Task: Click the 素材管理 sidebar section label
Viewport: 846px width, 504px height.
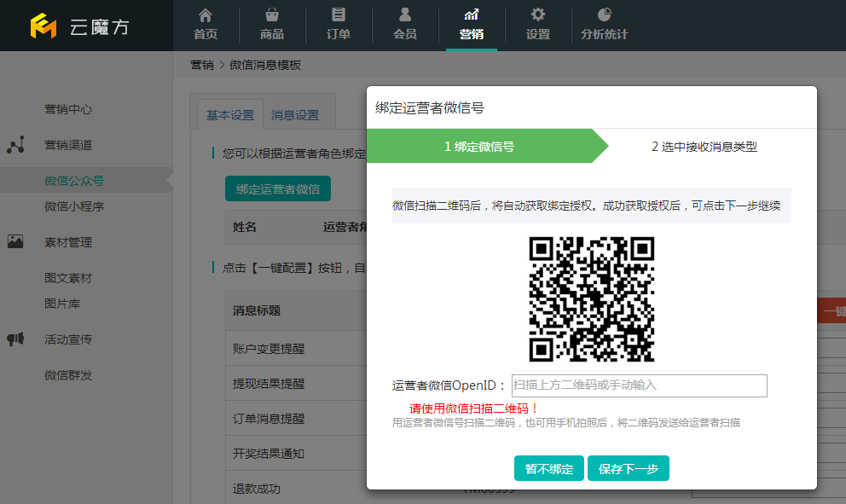Action: [68, 242]
